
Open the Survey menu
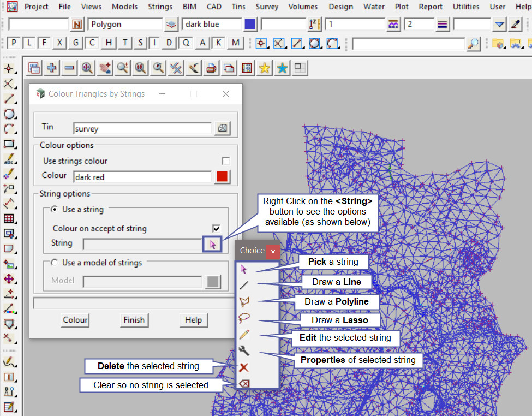267,7
